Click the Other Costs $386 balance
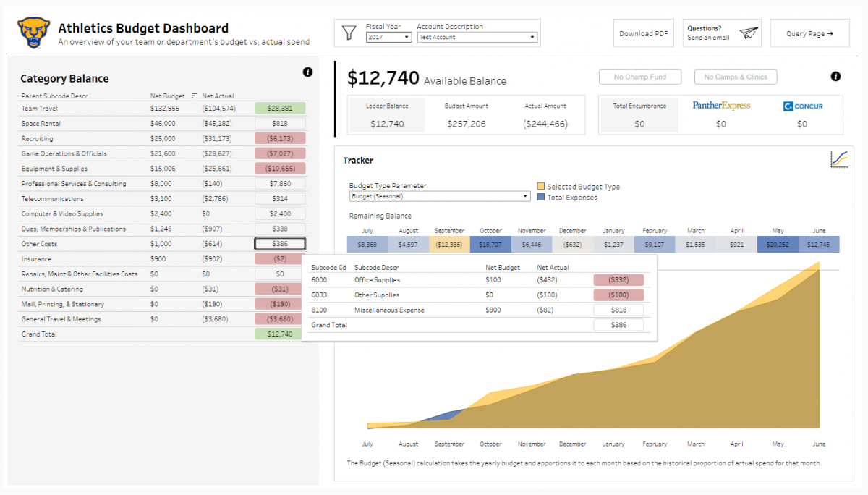868x495 pixels. [x=280, y=244]
